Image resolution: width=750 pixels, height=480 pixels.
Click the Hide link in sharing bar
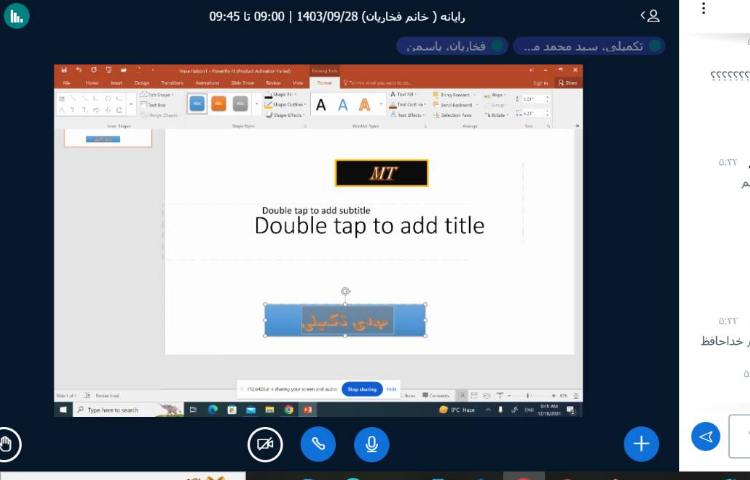point(391,389)
